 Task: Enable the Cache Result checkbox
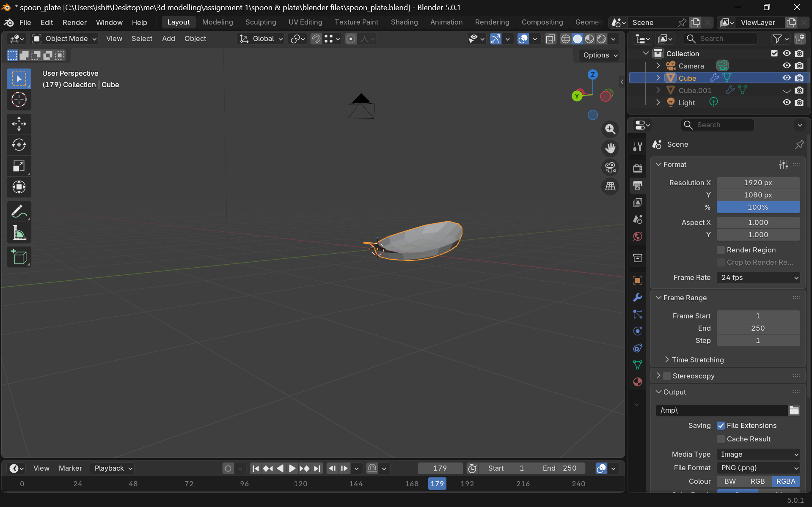click(721, 439)
